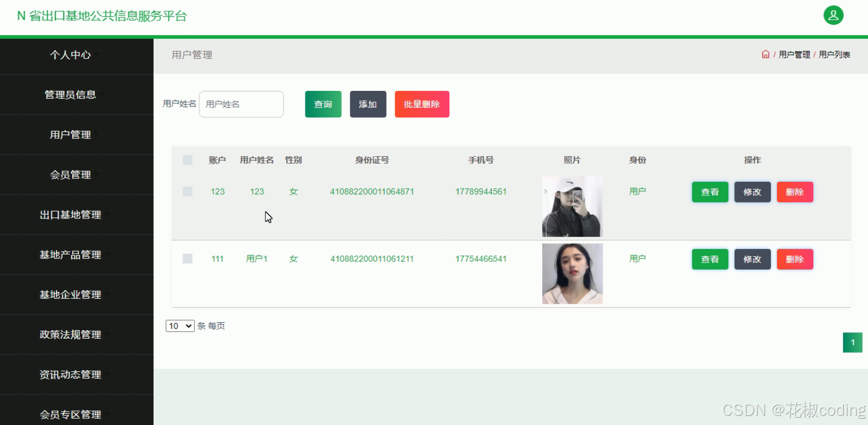This screenshot has height=425, width=868.
Task: Check the box for account 123 row
Action: [187, 192]
